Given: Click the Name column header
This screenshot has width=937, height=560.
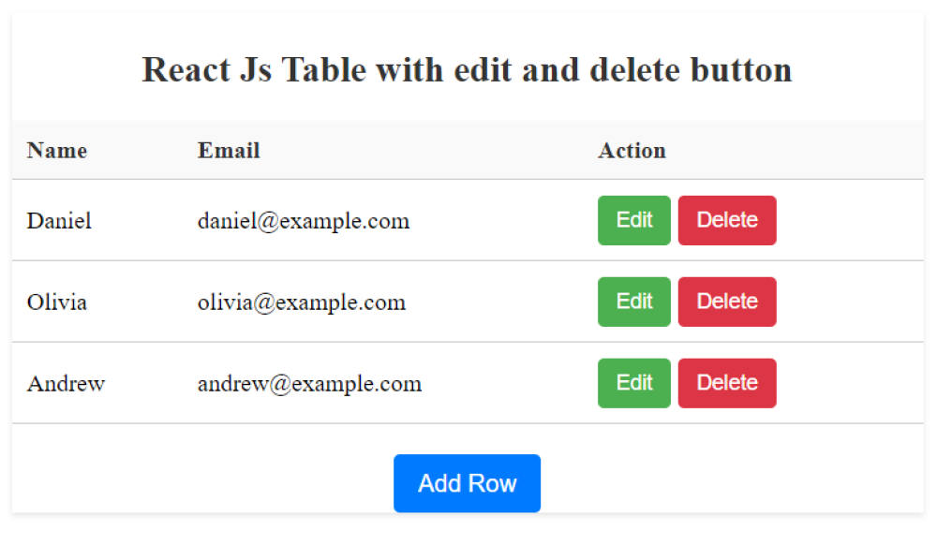Looking at the screenshot, I should click(57, 151).
